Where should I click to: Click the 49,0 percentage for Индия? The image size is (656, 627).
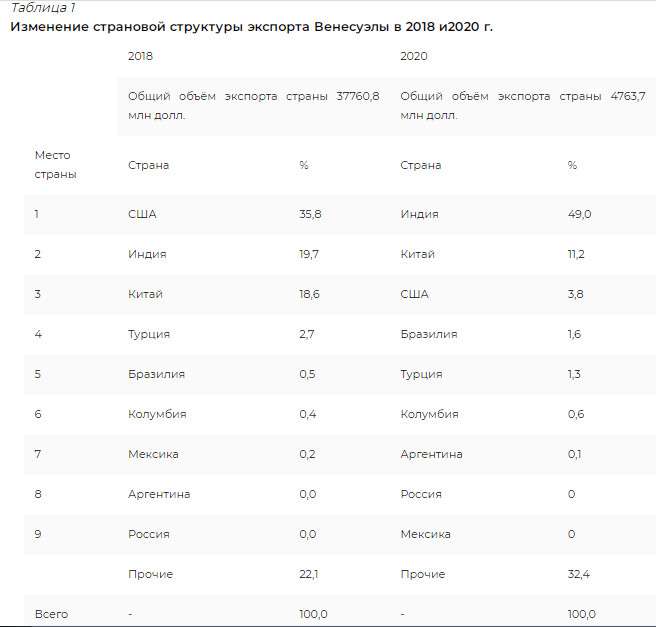pos(579,214)
